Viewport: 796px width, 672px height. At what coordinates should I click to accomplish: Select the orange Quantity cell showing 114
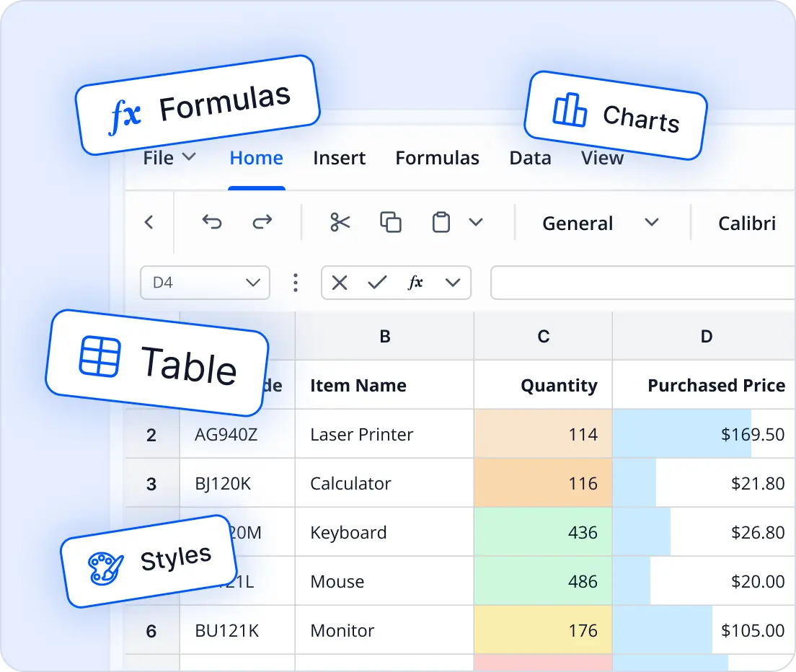(543, 434)
